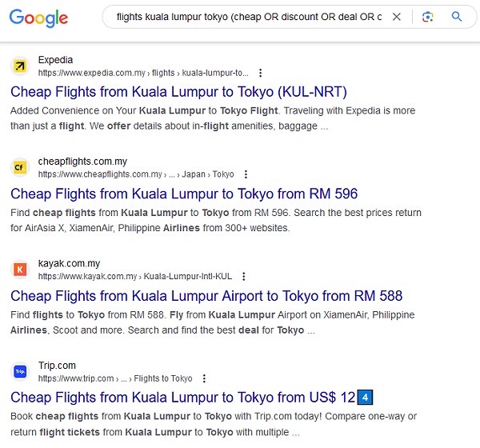This screenshot has height=448, width=480.
Task: Click the magnifying glass search button
Action: pyautogui.click(x=457, y=17)
